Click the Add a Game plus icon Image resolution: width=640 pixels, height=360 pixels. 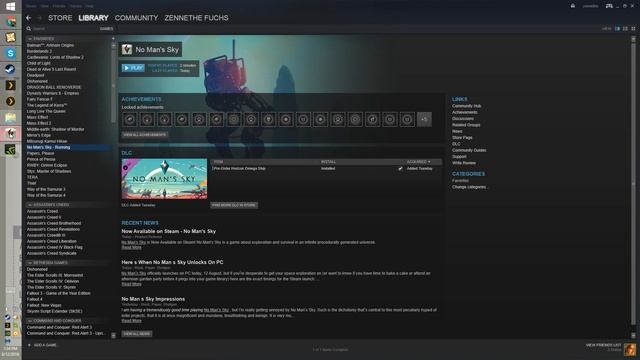pos(29,345)
